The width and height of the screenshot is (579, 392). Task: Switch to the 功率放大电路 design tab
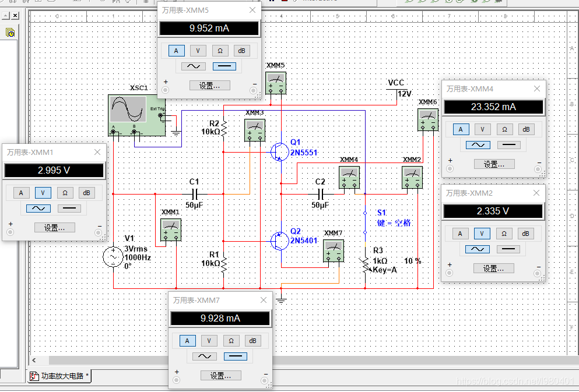tap(59, 376)
